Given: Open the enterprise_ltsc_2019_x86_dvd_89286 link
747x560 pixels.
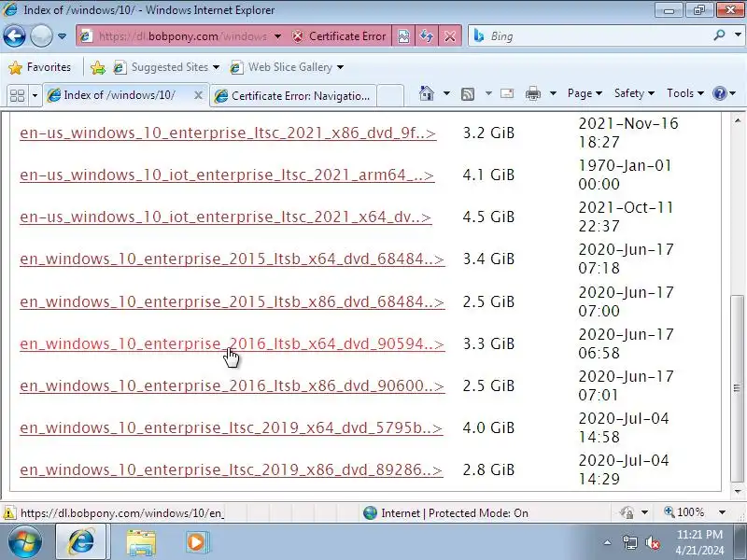Looking at the screenshot, I should (231, 470).
